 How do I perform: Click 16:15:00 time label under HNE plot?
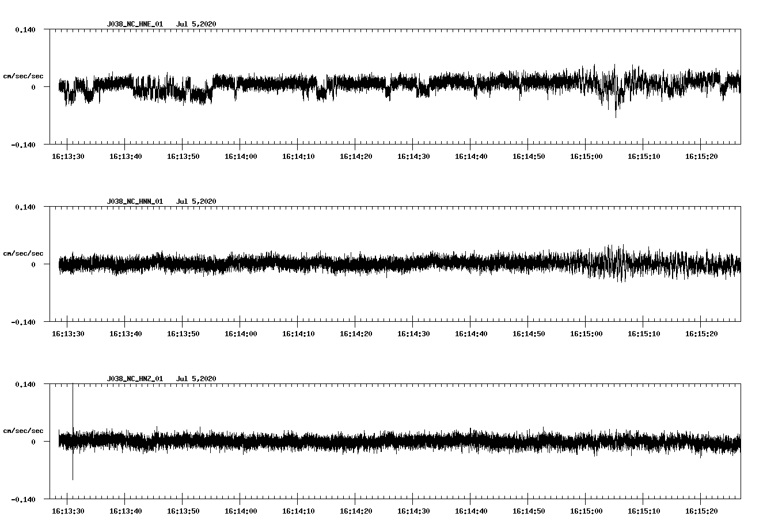[x=586, y=157]
